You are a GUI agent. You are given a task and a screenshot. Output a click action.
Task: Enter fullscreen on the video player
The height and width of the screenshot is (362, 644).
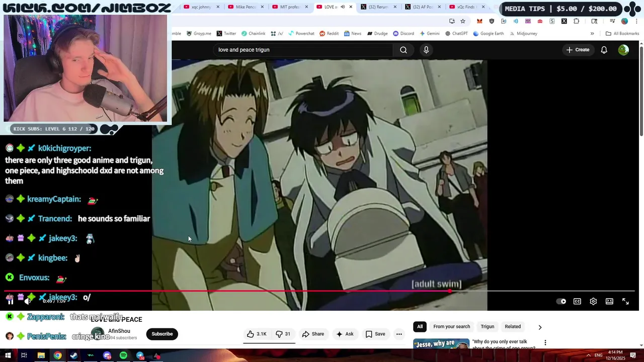[625, 301]
